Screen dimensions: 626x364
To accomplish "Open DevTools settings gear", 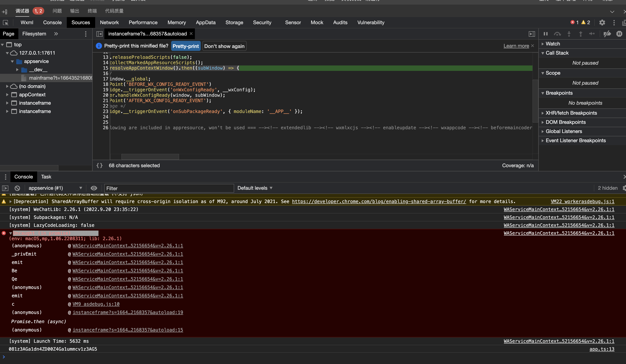I will 602,23.
